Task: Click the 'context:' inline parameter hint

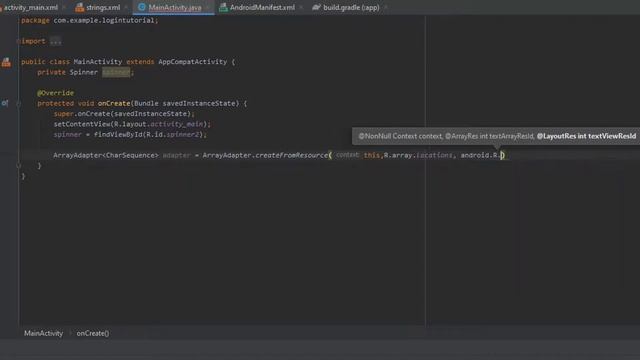Action: tap(347, 155)
